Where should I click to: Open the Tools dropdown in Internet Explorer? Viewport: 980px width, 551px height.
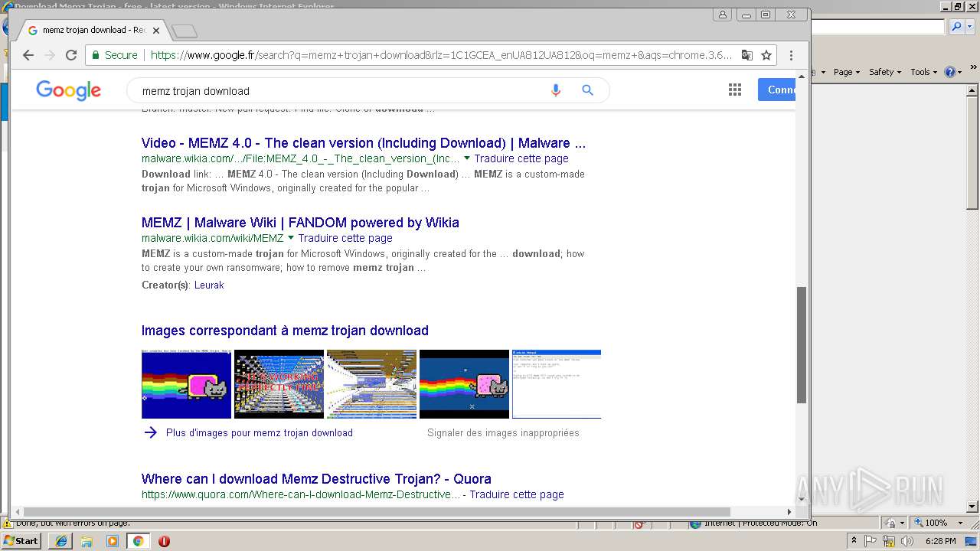pos(923,72)
